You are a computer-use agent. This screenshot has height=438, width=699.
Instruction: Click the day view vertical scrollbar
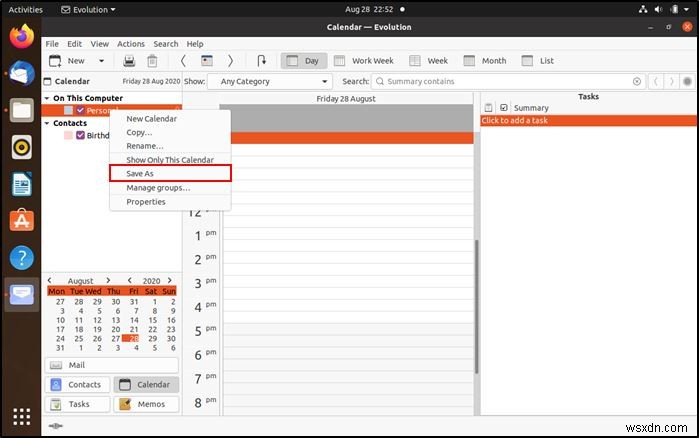coord(476,307)
